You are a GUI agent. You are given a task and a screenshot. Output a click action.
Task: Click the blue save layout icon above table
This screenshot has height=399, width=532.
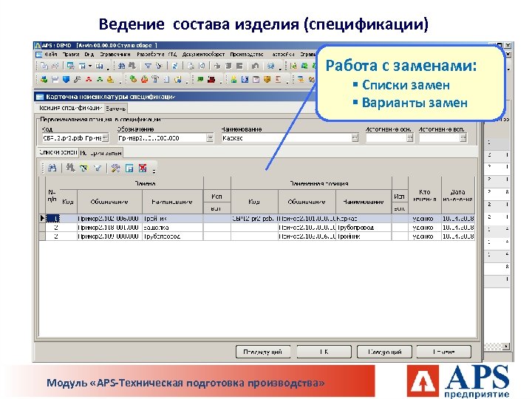[x=129, y=168]
